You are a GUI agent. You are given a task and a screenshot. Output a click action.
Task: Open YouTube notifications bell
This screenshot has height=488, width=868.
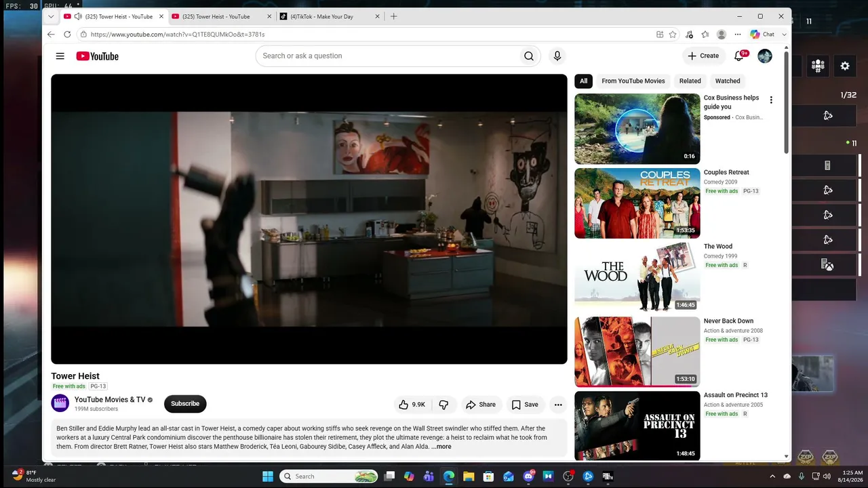point(739,56)
